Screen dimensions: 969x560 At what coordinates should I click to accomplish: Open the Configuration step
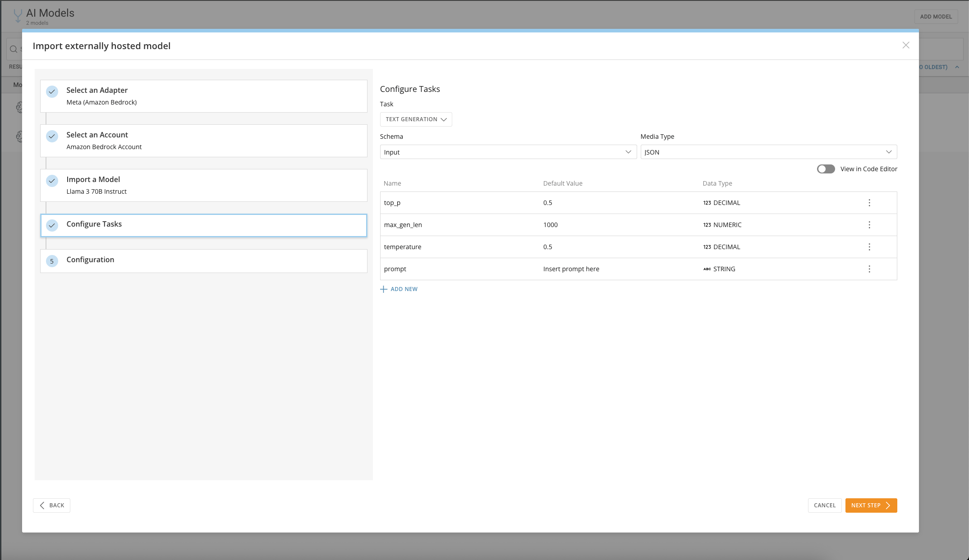[x=204, y=261]
